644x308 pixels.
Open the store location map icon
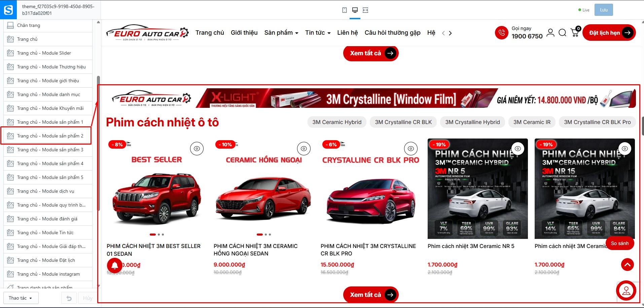tap(626, 290)
